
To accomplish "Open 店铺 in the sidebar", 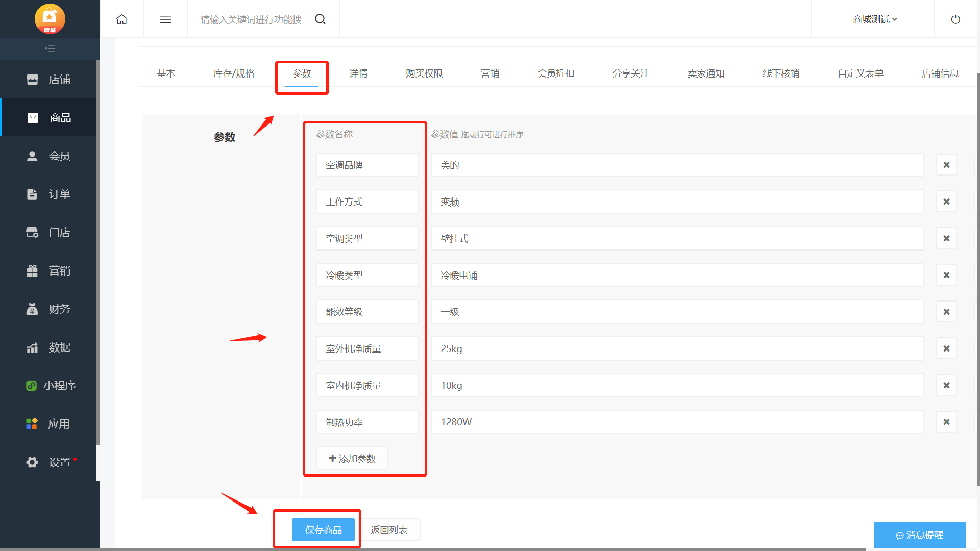I will (x=48, y=80).
